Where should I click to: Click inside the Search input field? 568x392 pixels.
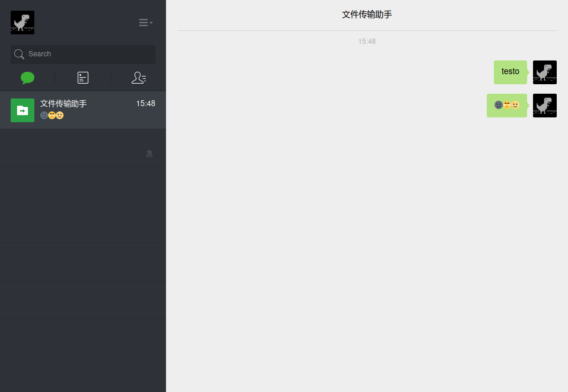tap(83, 54)
